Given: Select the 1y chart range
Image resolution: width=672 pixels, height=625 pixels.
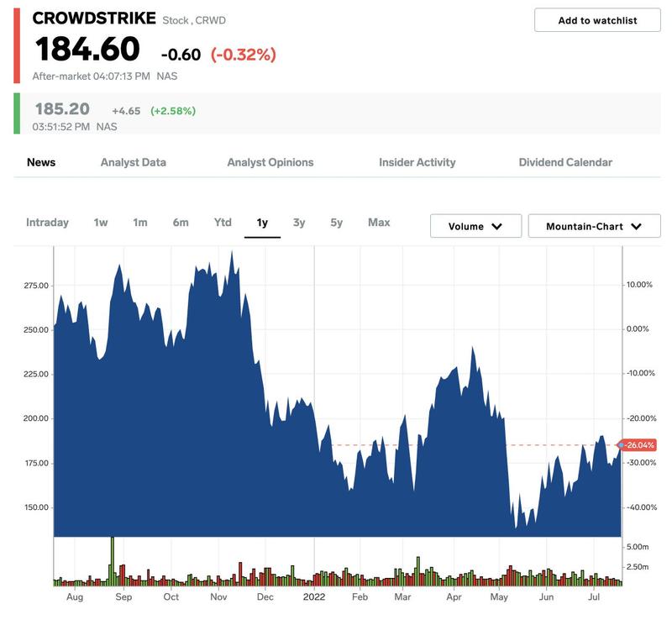Looking at the screenshot, I should 262,223.
